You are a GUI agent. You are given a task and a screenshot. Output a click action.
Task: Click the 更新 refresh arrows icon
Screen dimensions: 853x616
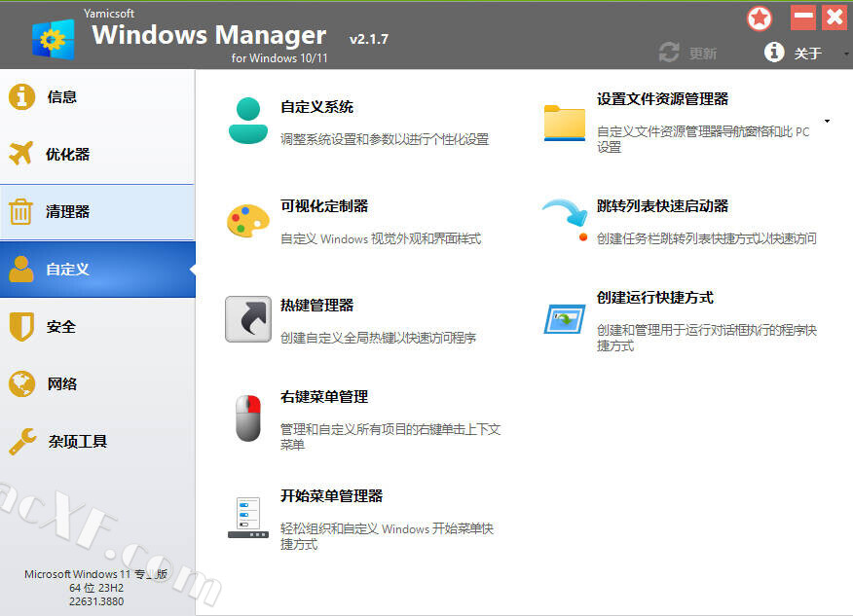pyautogui.click(x=669, y=53)
